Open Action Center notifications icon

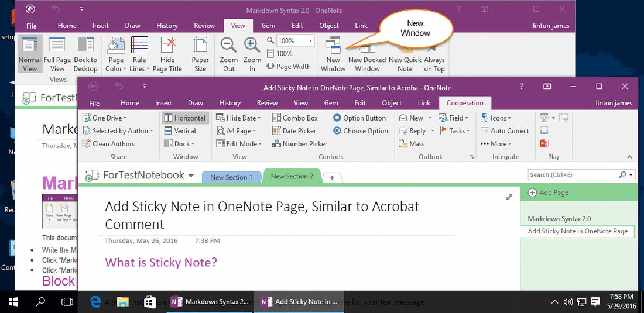tap(594, 302)
